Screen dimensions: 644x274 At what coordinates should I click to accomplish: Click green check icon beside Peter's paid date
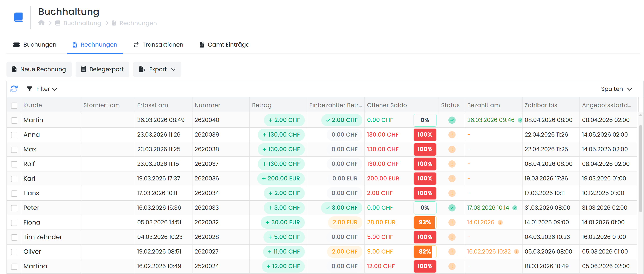click(x=515, y=208)
